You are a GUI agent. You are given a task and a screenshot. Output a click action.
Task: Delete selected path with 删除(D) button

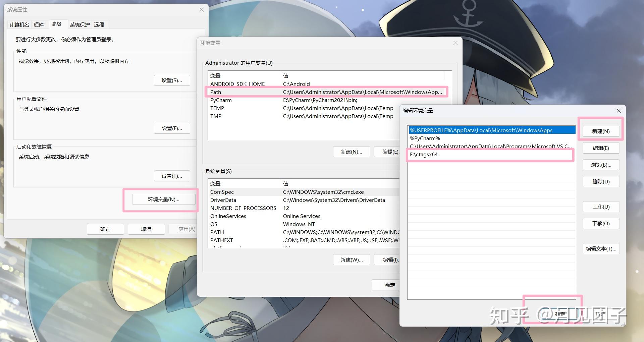coord(600,181)
